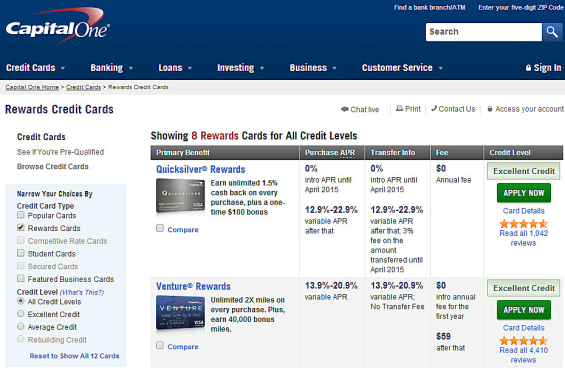Expand the Credit Cards menu arrow
The height and width of the screenshot is (368, 565).
coord(63,68)
